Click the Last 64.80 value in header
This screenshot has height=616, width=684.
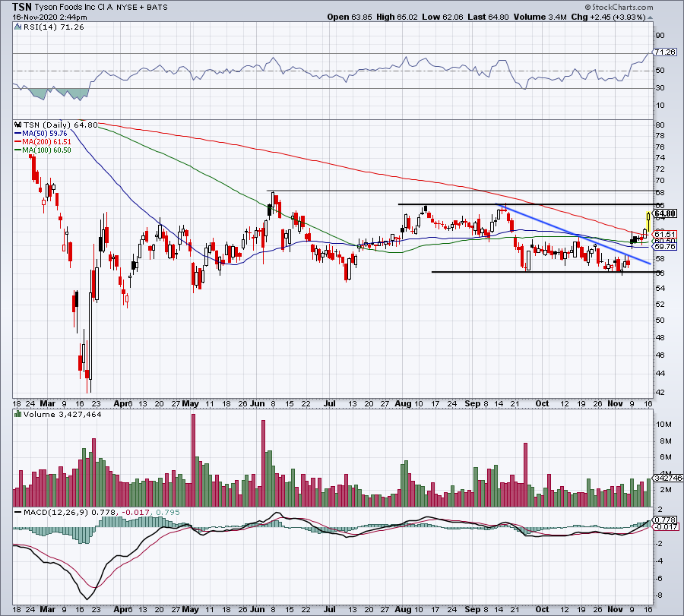[488, 17]
